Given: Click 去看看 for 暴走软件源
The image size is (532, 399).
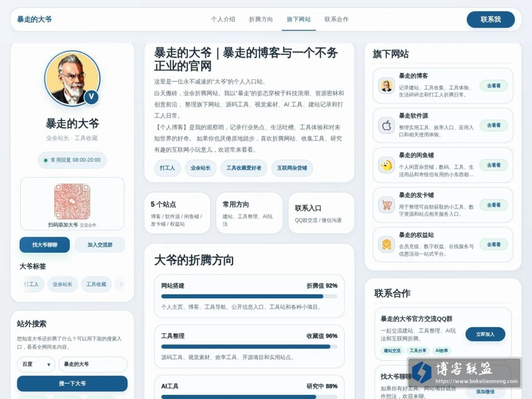Looking at the screenshot, I should click(494, 125).
